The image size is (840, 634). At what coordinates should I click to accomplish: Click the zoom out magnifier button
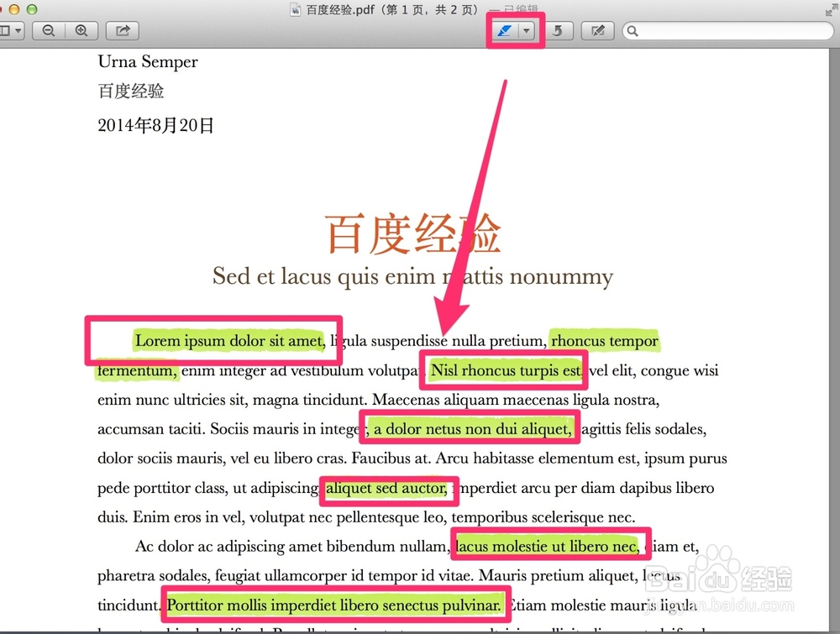click(x=49, y=30)
